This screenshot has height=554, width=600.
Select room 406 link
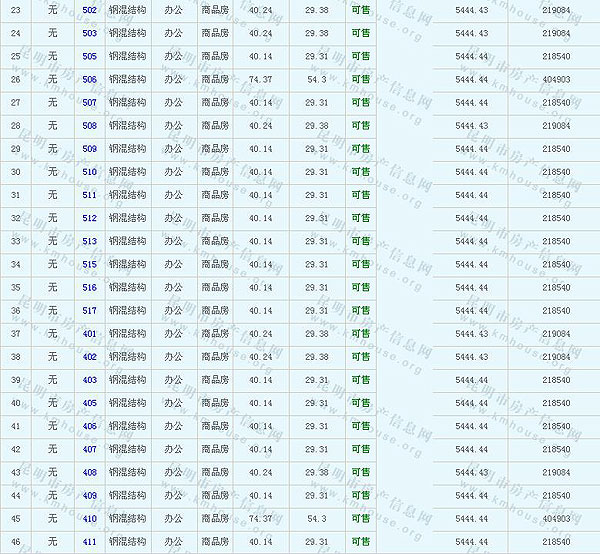click(x=90, y=426)
